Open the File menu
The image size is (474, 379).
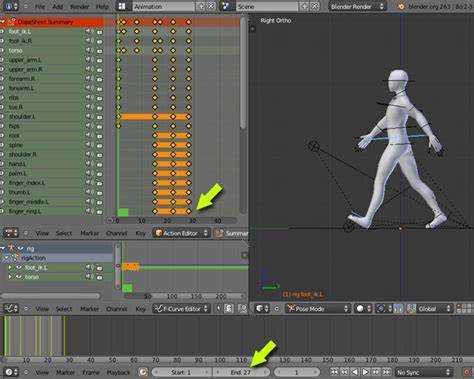tap(40, 6)
